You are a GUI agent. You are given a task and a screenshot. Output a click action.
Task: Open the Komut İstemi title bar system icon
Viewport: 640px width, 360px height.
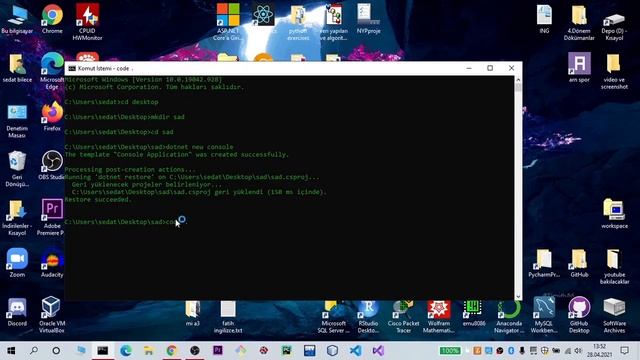click(x=72, y=68)
